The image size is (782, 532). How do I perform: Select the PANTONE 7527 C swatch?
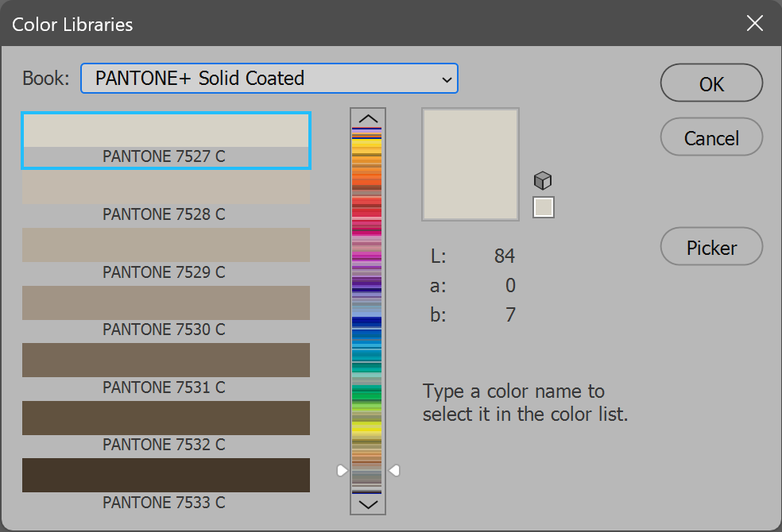[165, 132]
